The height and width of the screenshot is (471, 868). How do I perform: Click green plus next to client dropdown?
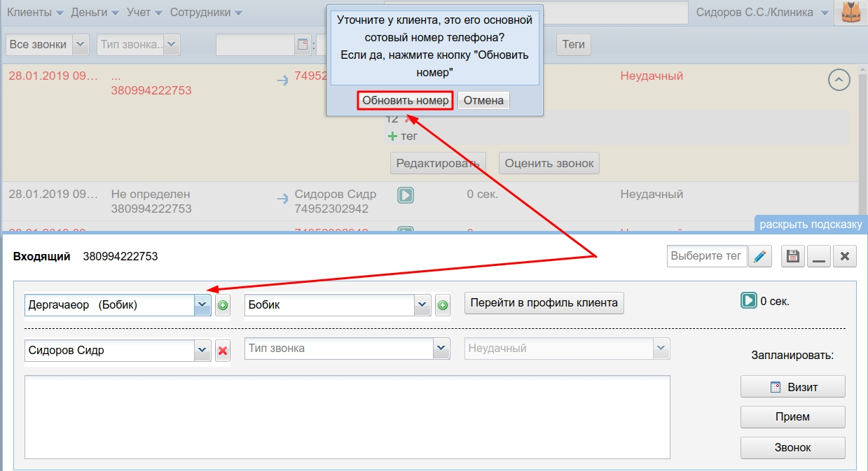click(223, 305)
